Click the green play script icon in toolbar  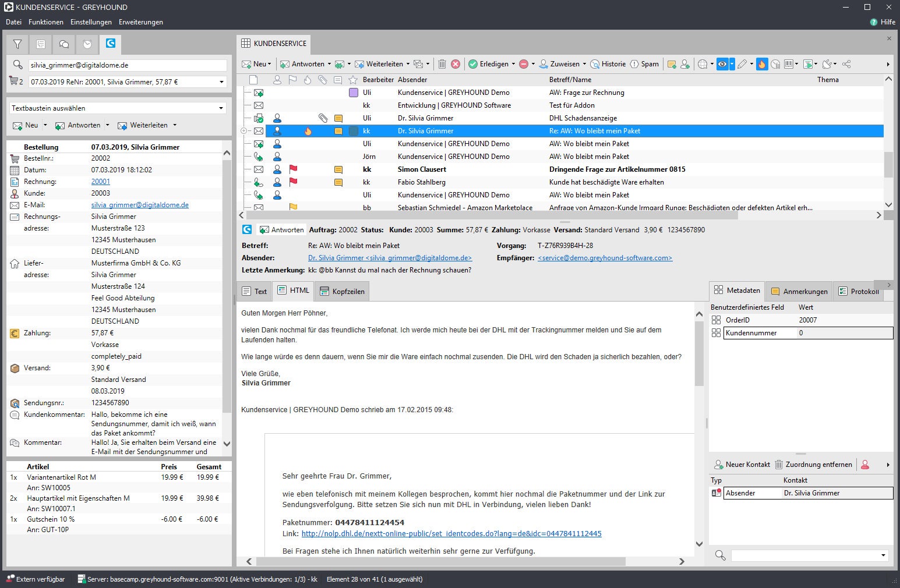point(808,64)
